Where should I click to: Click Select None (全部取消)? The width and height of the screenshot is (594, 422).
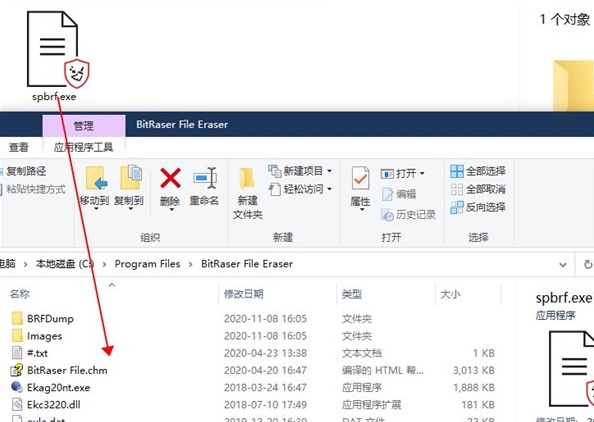[478, 189]
